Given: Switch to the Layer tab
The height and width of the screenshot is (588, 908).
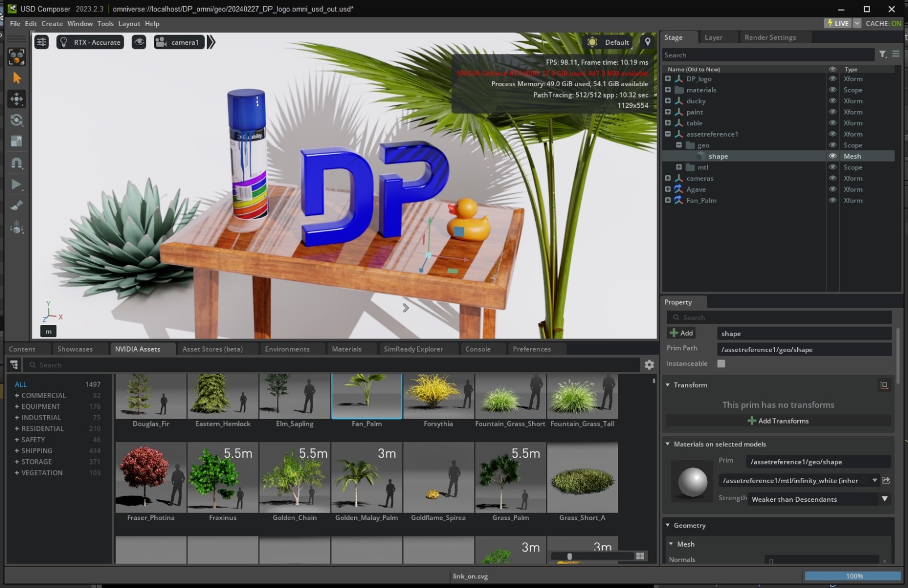Looking at the screenshot, I should click(x=714, y=37).
